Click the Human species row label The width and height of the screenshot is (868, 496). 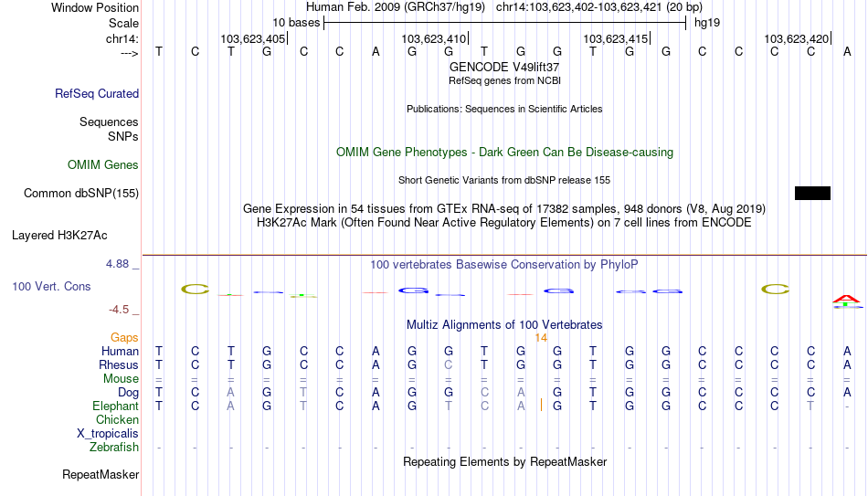(x=120, y=351)
